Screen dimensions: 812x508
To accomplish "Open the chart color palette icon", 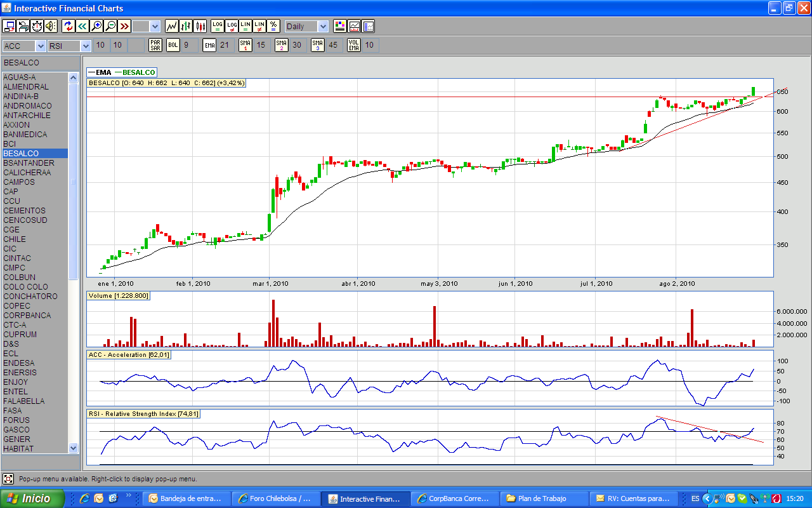I will point(340,26).
